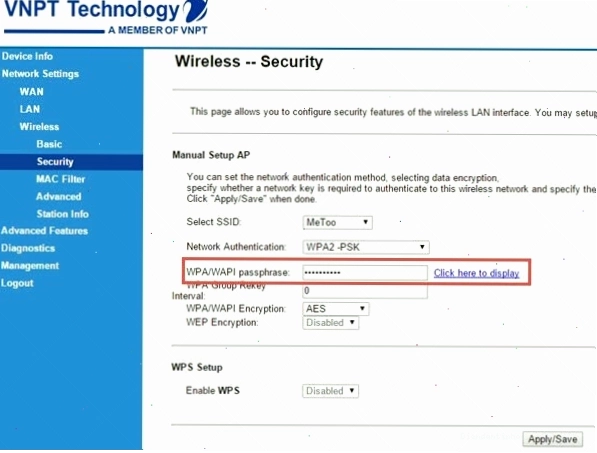Open Network Settings in sidebar
Viewport: 597px width, 453px height.
pyautogui.click(x=40, y=74)
